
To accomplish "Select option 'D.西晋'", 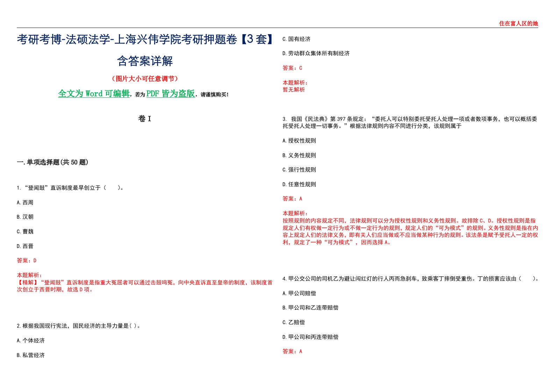I will coord(25,246).
